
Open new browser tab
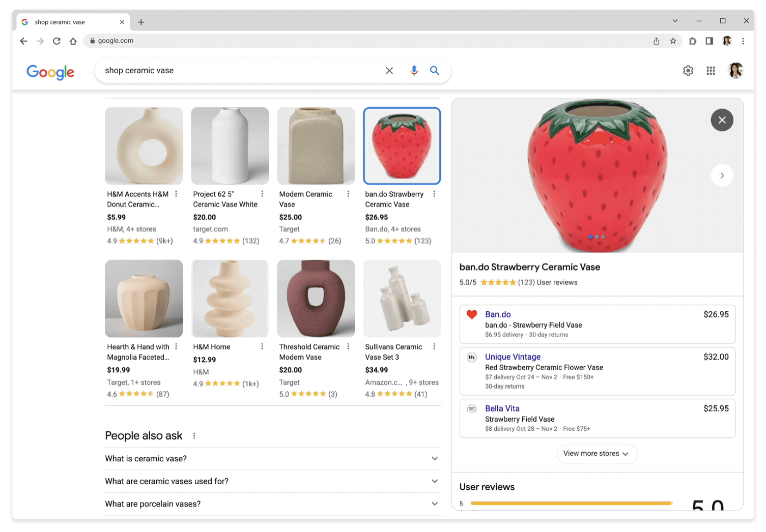coord(141,22)
